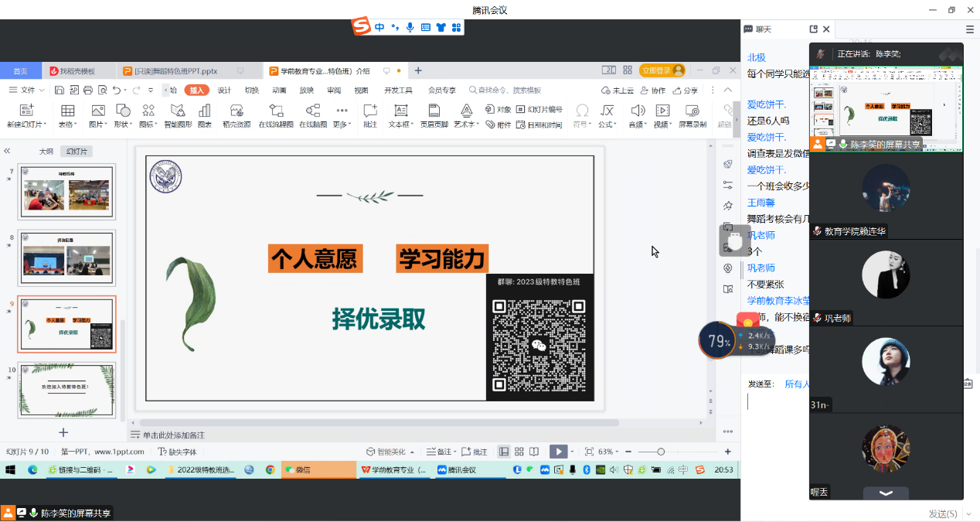Start slideshow with play button
Viewport: 980px width, 522px height.
pyautogui.click(x=558, y=452)
